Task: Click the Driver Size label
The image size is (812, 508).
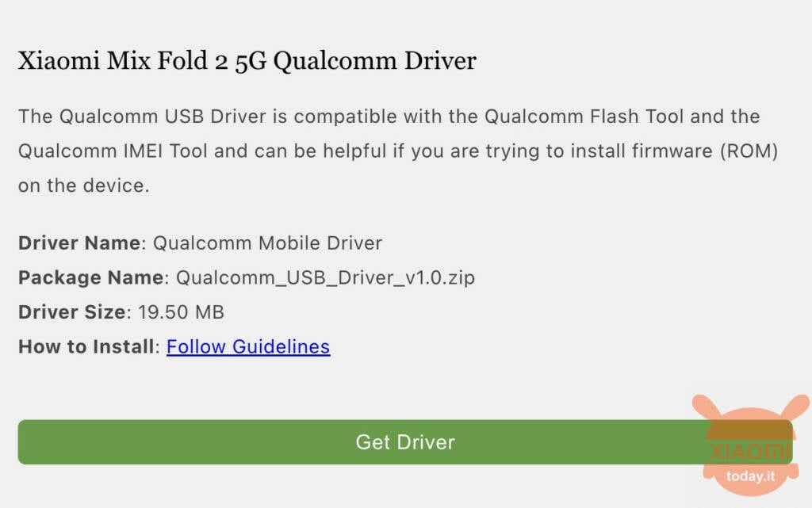Action: coord(72,312)
